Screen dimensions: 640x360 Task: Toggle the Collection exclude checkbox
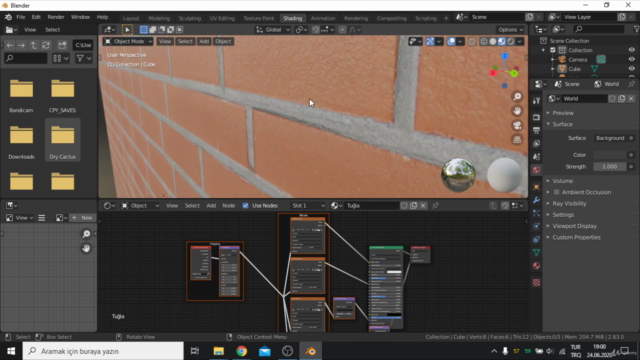(553, 50)
